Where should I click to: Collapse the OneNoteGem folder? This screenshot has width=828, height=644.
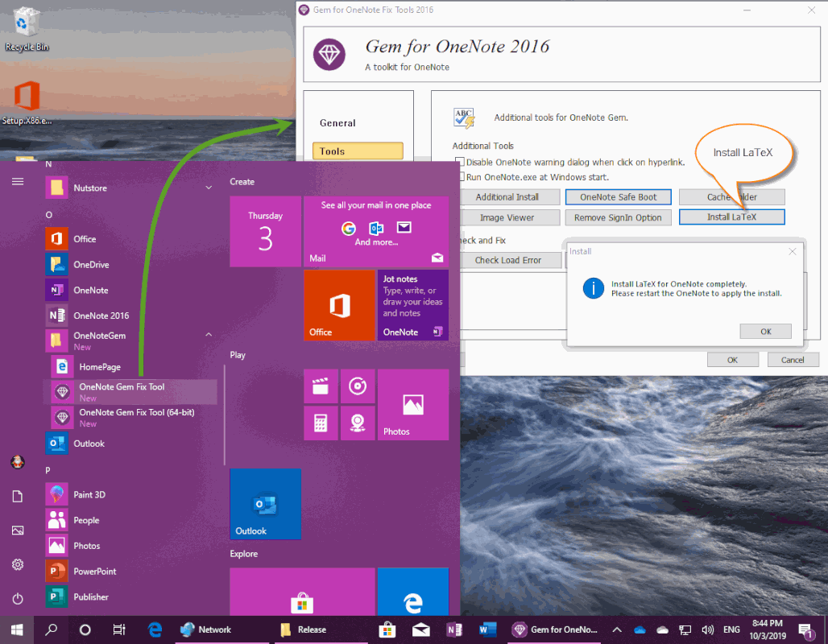click(x=209, y=335)
